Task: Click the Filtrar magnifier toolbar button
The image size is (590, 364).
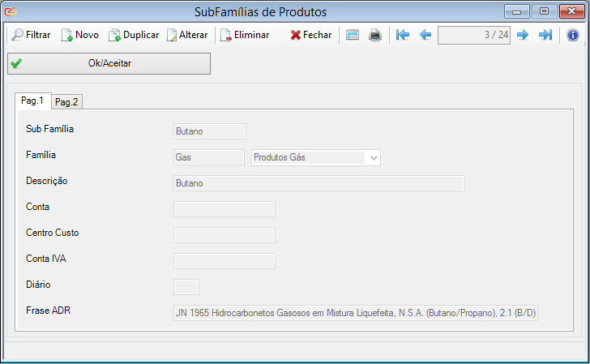Action: (x=31, y=35)
